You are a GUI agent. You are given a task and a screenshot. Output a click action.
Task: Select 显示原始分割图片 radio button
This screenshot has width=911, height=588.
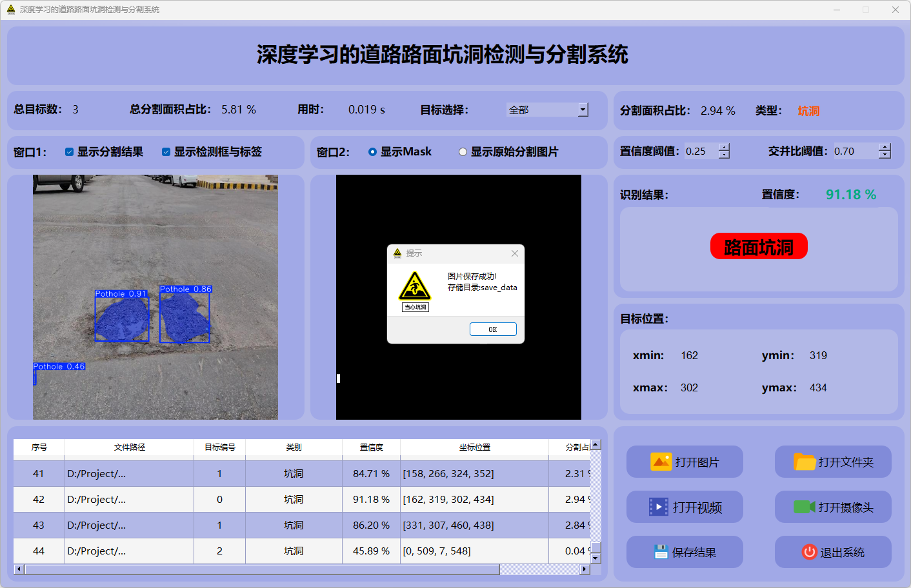[463, 152]
